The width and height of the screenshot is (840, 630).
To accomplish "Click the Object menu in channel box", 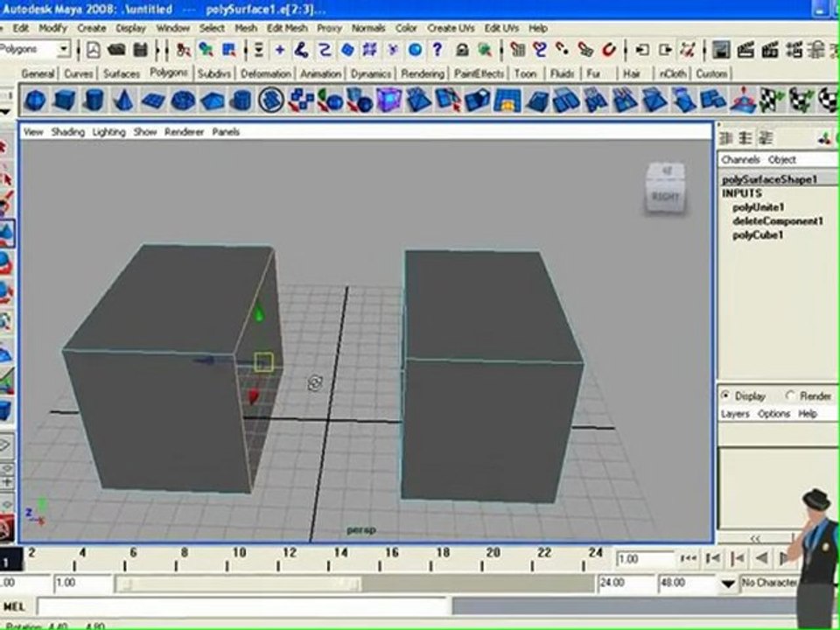I will 782,159.
